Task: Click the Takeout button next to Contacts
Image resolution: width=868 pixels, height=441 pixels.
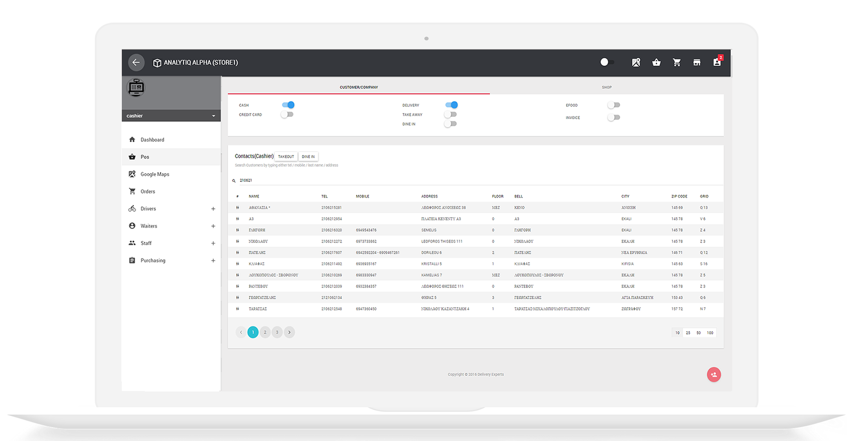Action: tap(286, 156)
